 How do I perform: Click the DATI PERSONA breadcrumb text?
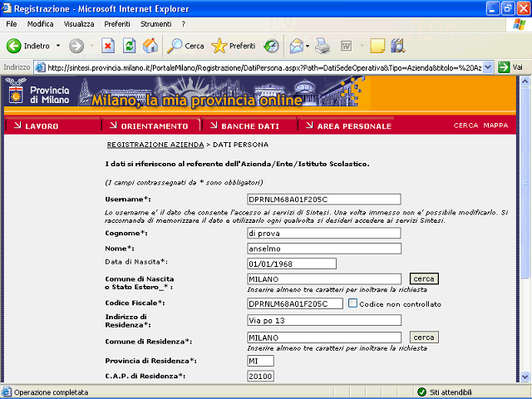point(240,145)
